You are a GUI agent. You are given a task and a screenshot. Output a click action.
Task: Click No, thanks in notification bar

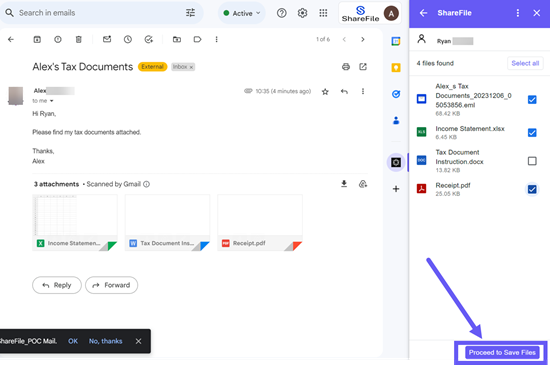point(106,341)
